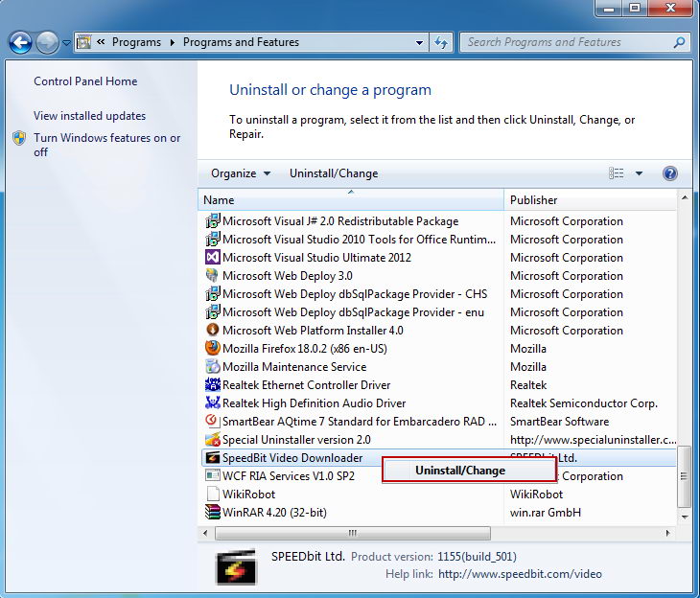Click the SpeedBit details pane thumbnail
The width and height of the screenshot is (700, 598).
click(236, 566)
